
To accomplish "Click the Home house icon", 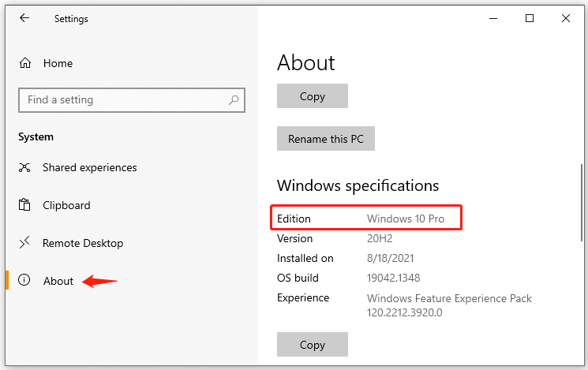I will click(25, 63).
